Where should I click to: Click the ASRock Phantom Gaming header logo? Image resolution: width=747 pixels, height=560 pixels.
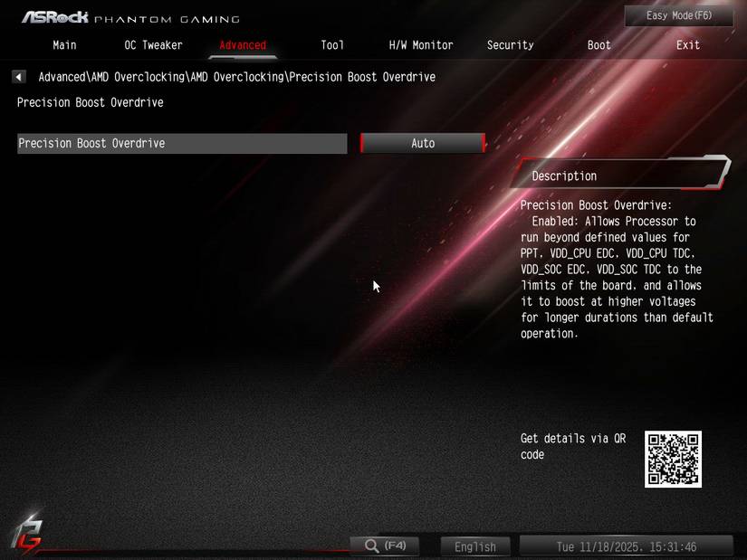coord(130,18)
